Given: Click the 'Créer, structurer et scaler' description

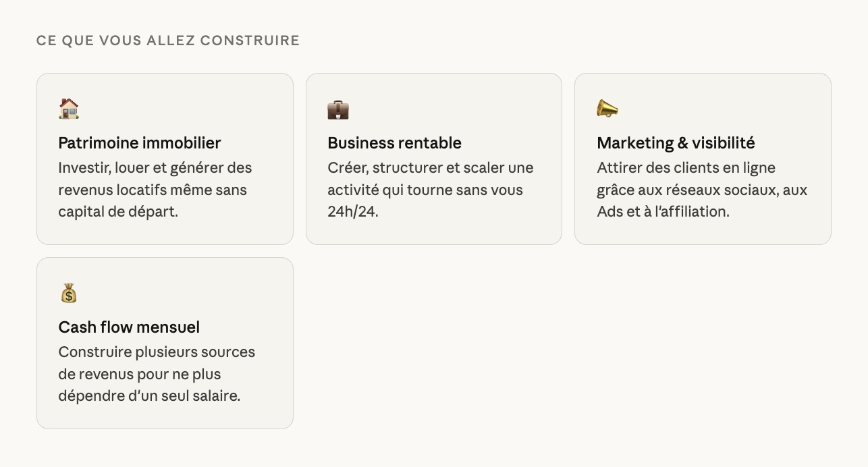Looking at the screenshot, I should (431, 167).
